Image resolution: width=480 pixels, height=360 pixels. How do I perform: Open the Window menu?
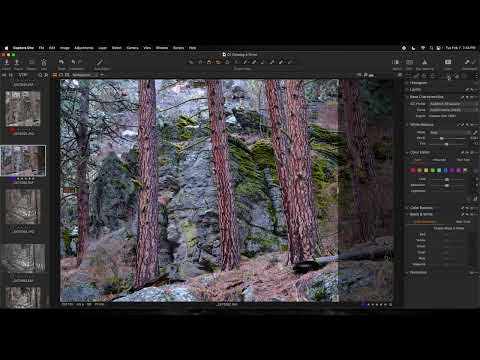point(162,48)
